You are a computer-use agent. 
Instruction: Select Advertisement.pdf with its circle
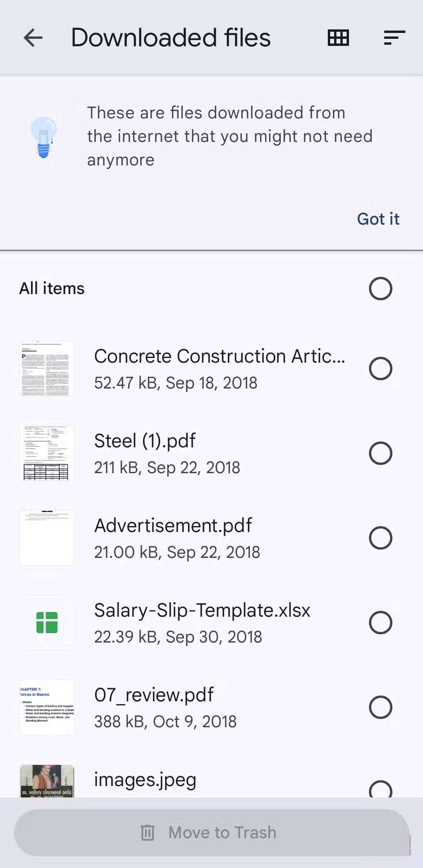click(380, 538)
